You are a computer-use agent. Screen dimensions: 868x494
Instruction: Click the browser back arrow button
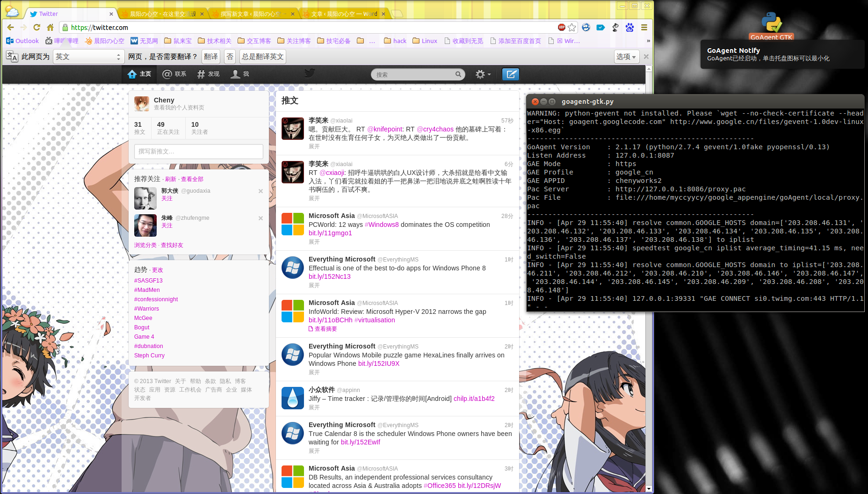[10, 28]
